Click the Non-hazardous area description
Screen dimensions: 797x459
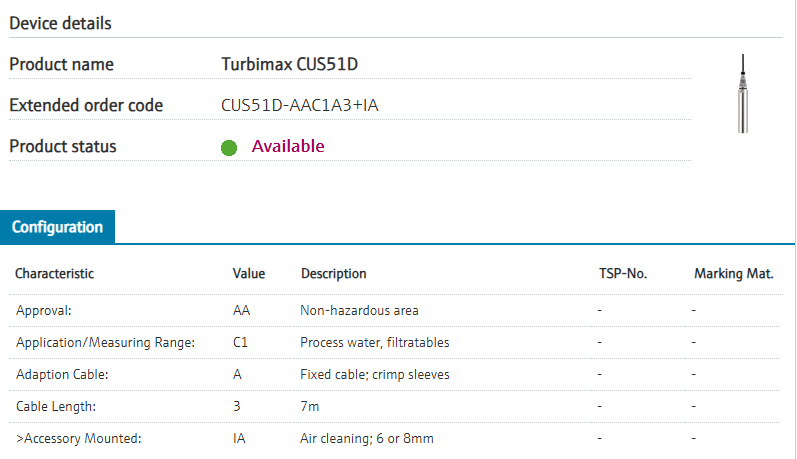coord(359,310)
